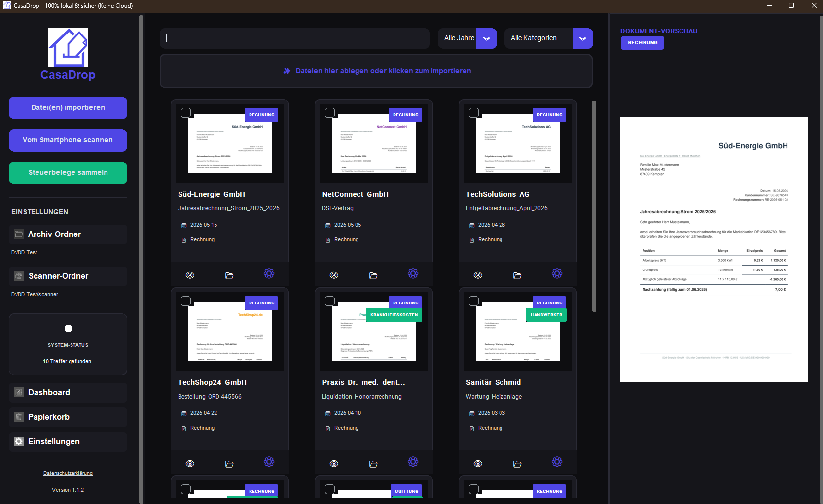Open the Datenschutzerklärung link
This screenshot has height=504, width=823.
(68, 473)
